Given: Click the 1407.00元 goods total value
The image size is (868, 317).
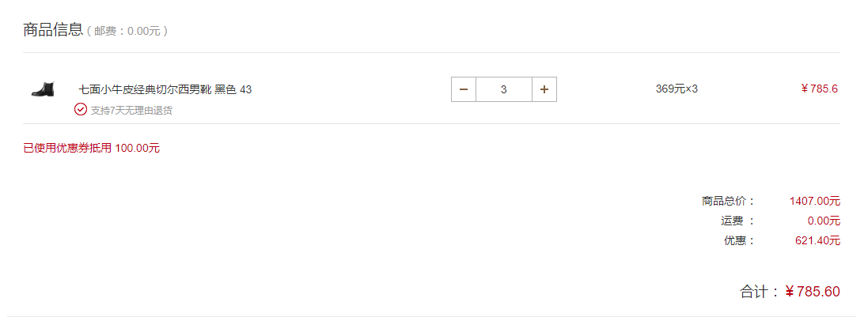Looking at the screenshot, I should [x=815, y=201].
